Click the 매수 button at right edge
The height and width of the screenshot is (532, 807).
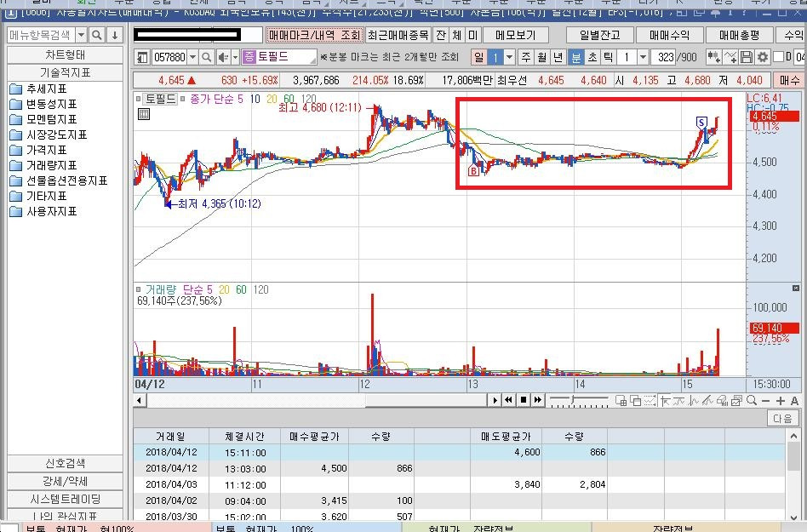coord(789,80)
